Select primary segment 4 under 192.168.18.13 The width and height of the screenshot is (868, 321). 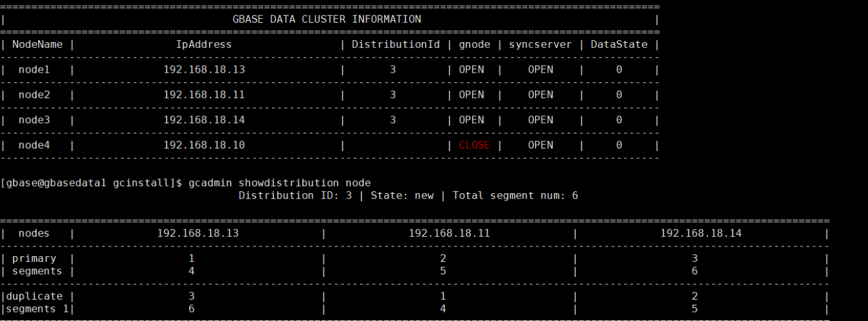coord(192,271)
